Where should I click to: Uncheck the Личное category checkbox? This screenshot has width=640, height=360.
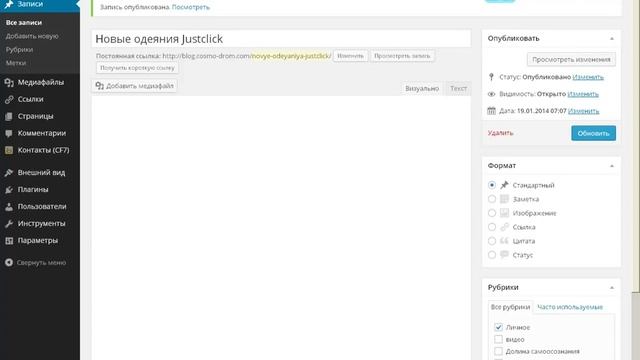498,327
